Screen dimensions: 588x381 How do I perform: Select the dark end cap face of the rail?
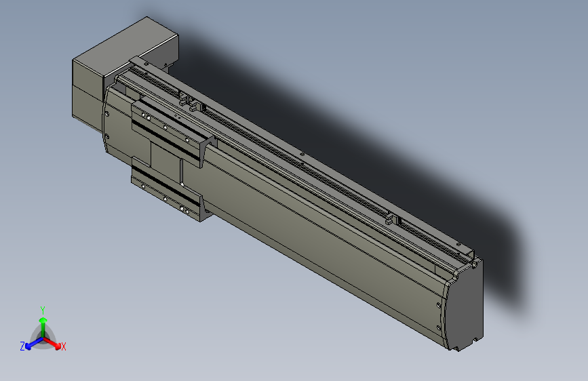[x=465, y=306]
